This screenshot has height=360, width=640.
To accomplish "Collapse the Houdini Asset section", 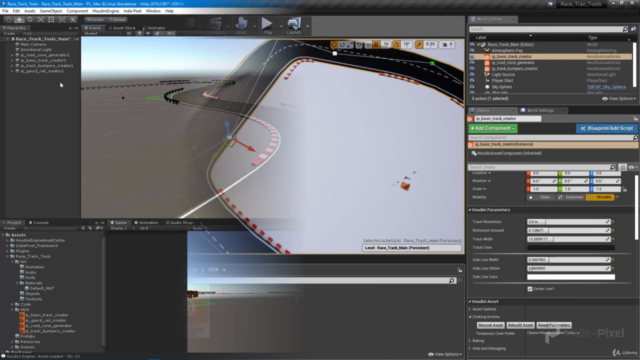I will point(470,302).
